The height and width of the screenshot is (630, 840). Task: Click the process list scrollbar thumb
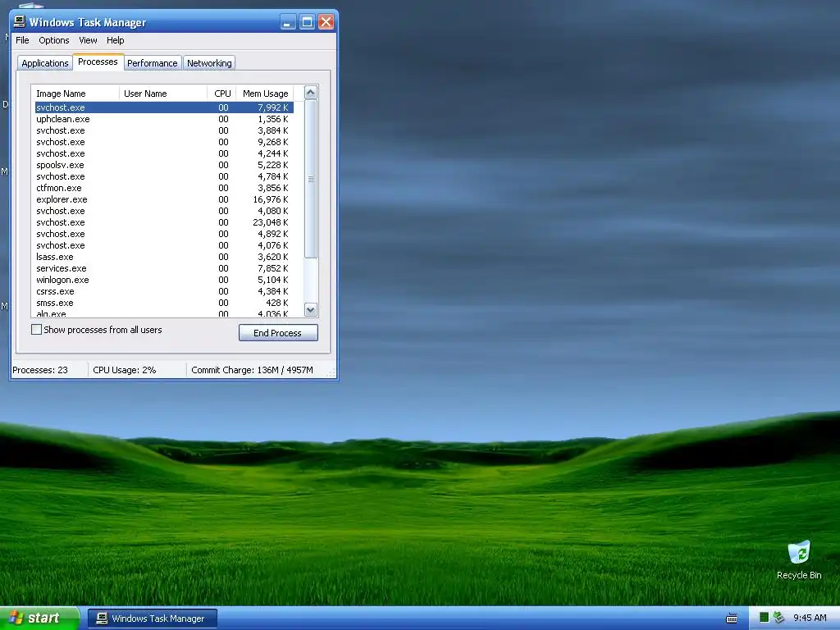(x=311, y=179)
